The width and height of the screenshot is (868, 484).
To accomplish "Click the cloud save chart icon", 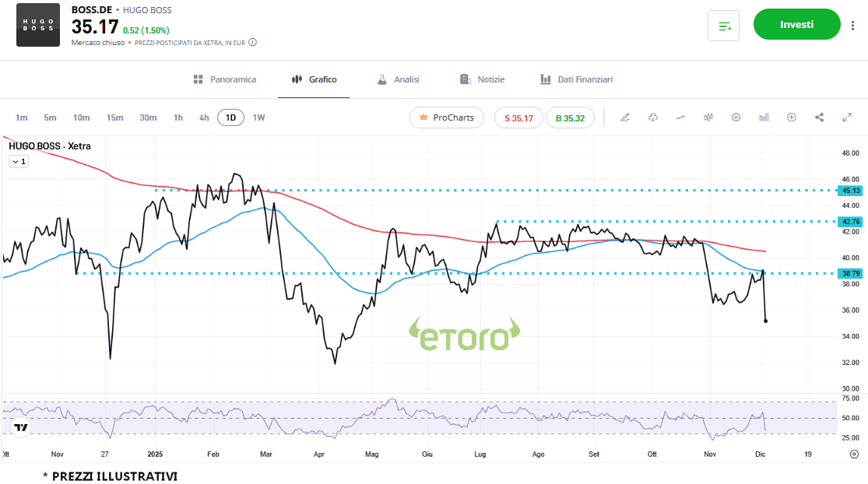I will pos(653,117).
